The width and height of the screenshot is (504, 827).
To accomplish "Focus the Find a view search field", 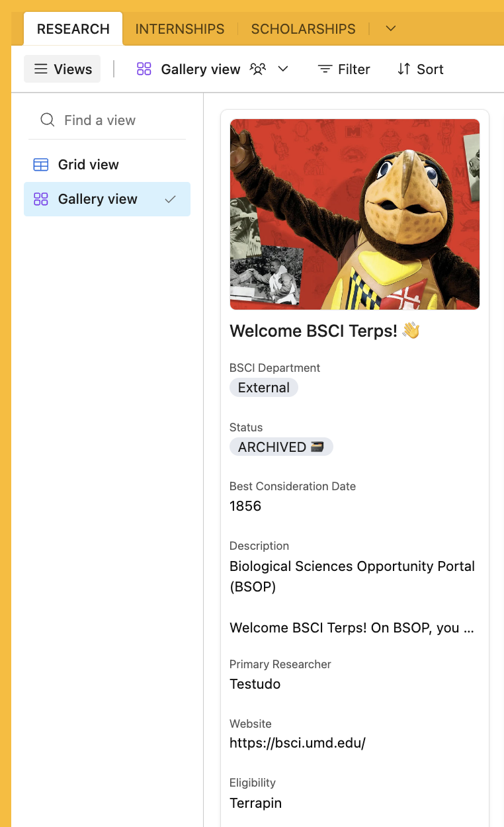I will coord(106,120).
